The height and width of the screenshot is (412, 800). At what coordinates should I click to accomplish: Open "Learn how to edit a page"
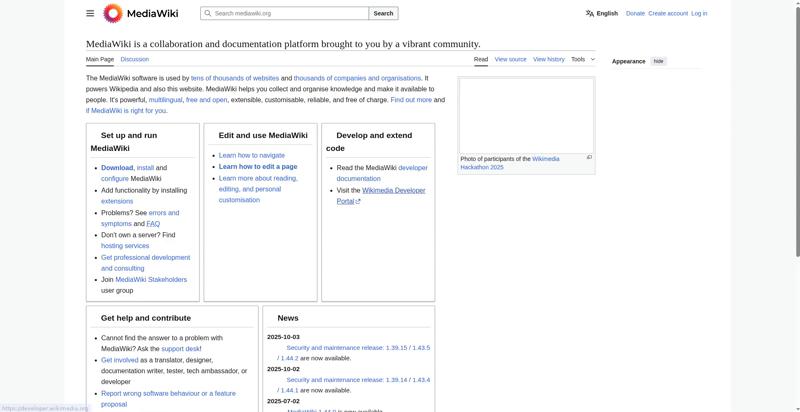click(x=258, y=166)
